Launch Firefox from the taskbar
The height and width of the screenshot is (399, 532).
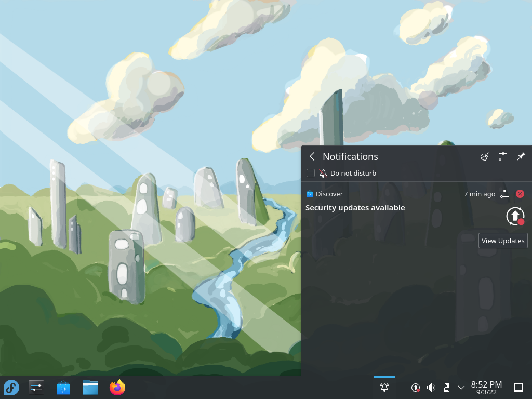pyautogui.click(x=117, y=388)
